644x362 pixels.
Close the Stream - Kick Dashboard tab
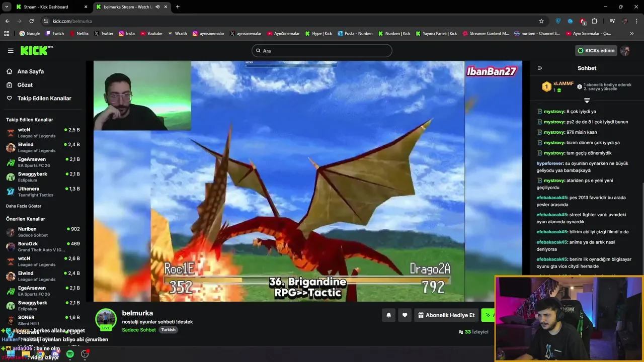pos(86,7)
